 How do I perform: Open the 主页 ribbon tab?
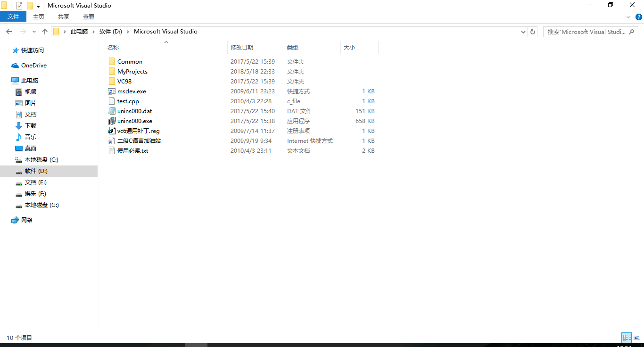pyautogui.click(x=39, y=17)
